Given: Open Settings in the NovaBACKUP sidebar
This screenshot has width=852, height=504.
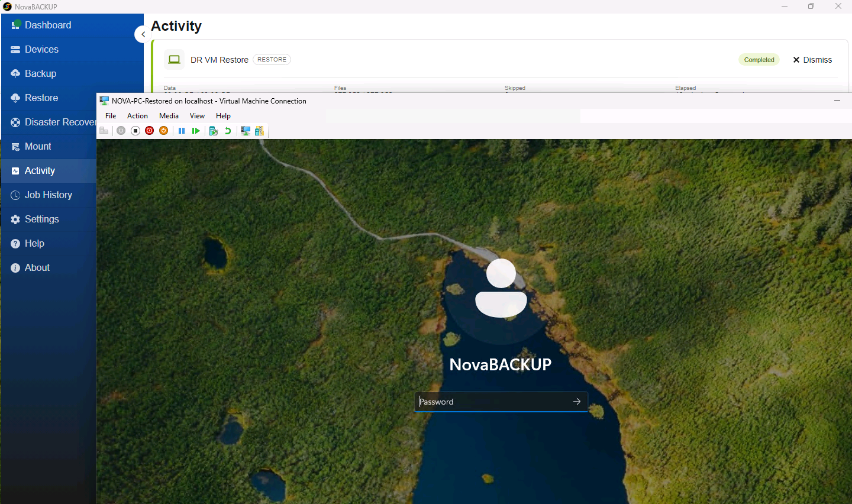Looking at the screenshot, I should pos(49,219).
